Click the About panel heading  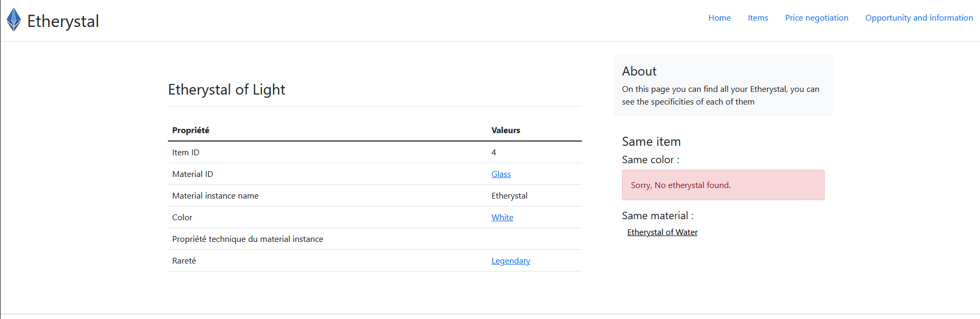point(639,71)
